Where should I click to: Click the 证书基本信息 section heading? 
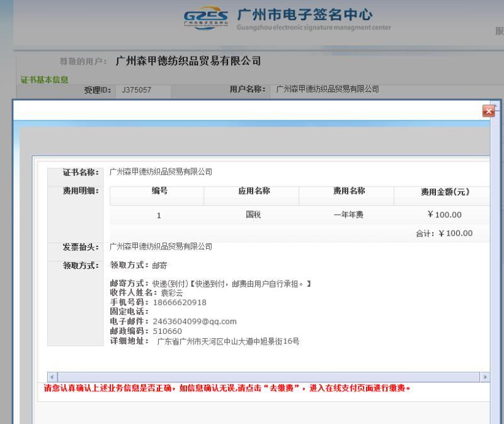point(44,79)
